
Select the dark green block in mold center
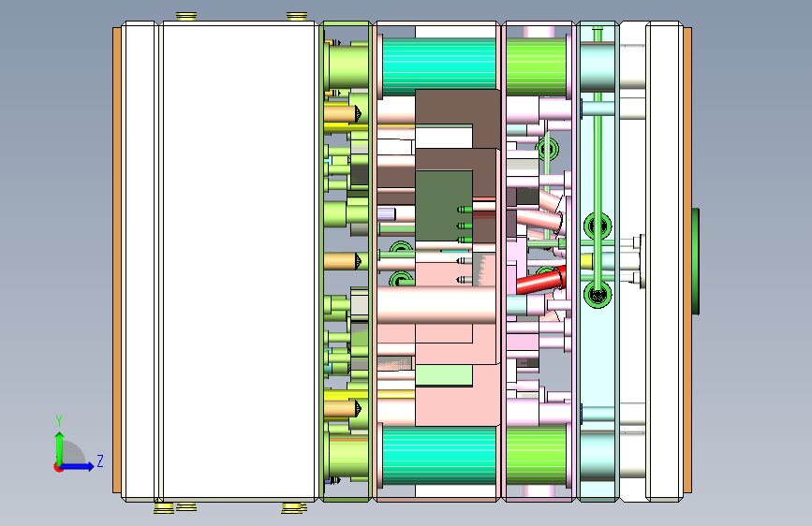click(444, 206)
